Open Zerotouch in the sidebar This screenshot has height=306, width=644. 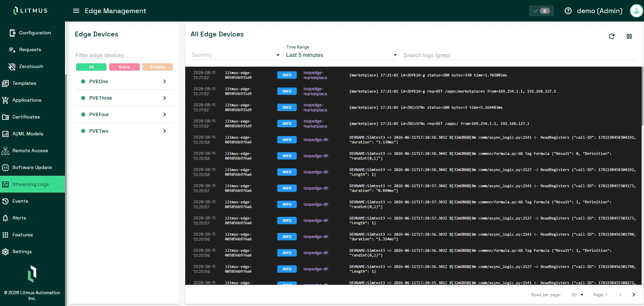pyautogui.click(x=31, y=66)
